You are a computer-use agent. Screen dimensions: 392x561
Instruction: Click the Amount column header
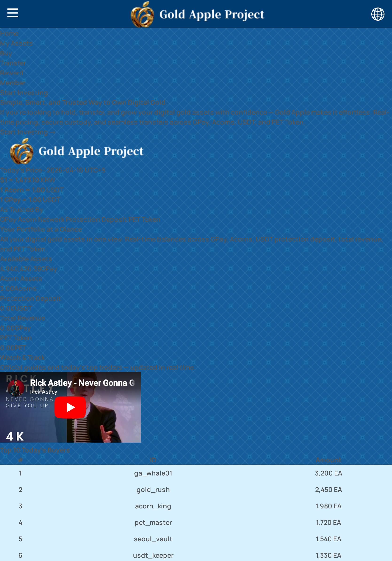pyautogui.click(x=328, y=460)
